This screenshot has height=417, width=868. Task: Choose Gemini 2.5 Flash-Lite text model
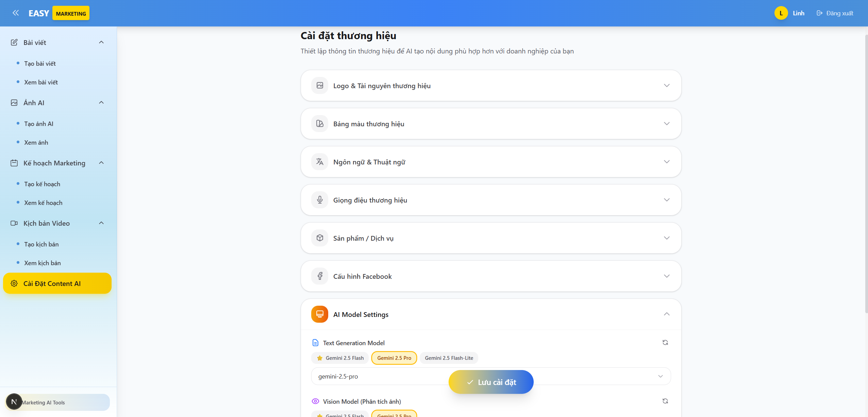point(449,358)
